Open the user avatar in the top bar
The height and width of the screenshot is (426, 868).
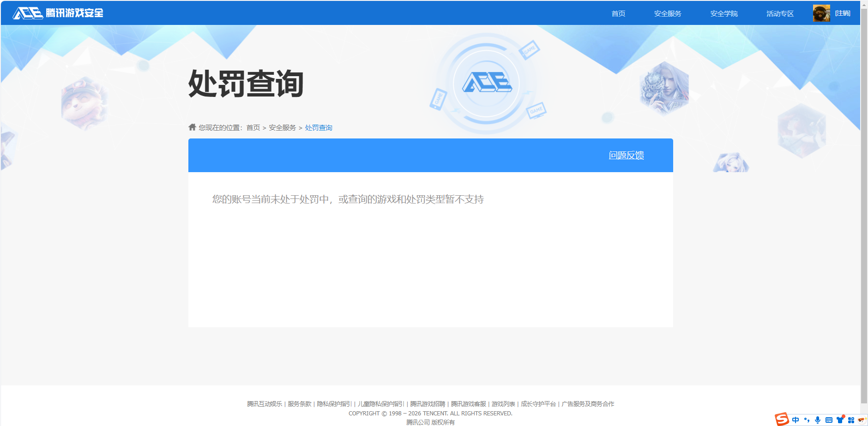click(821, 13)
